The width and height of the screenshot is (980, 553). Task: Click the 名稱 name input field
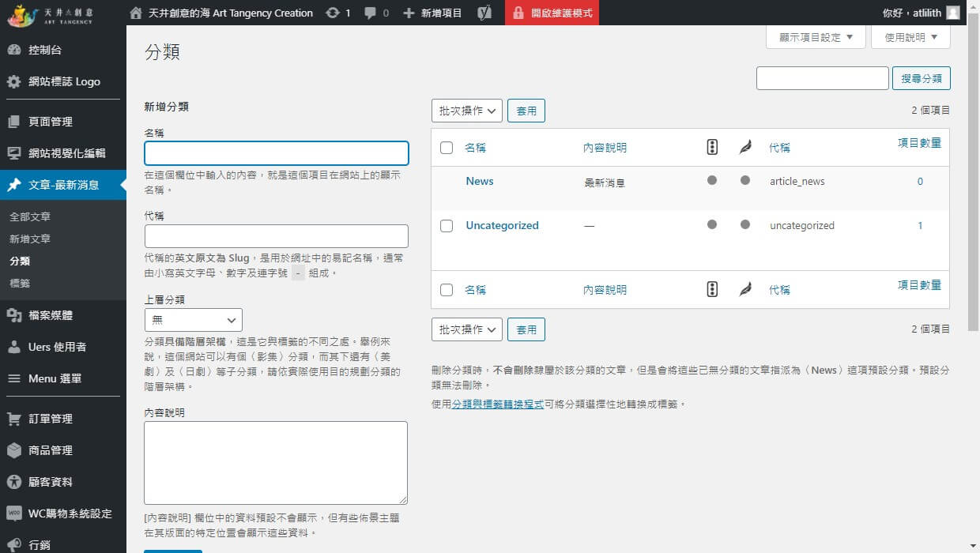(x=277, y=153)
